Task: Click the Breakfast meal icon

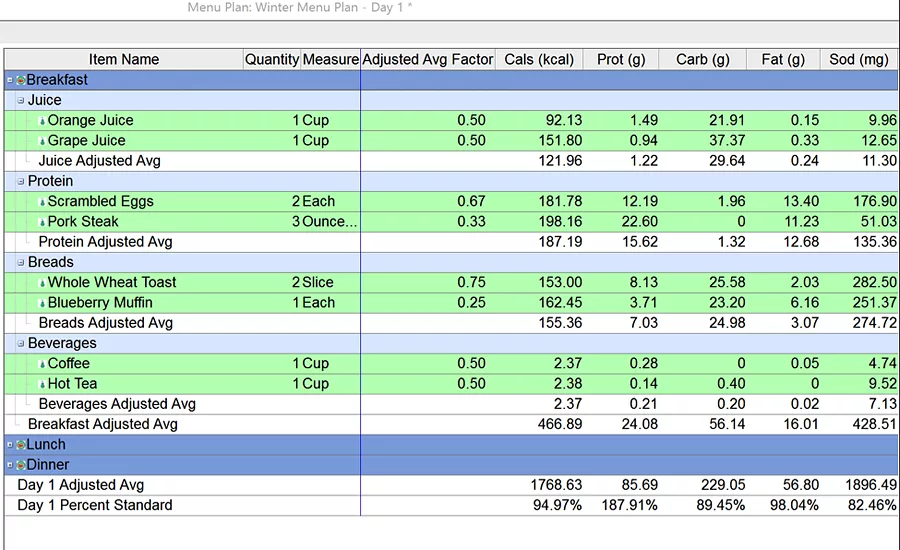Action: click(x=21, y=80)
